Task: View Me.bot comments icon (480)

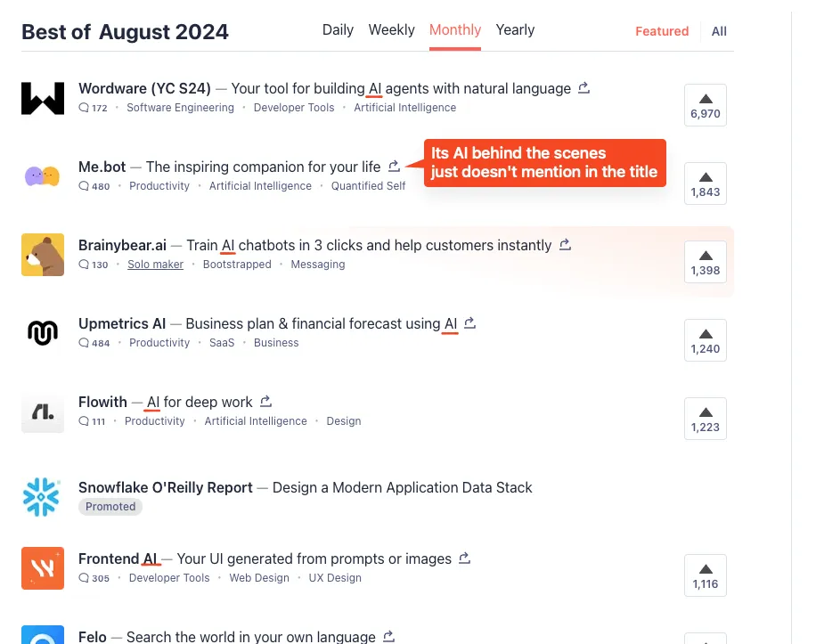Action: tap(84, 185)
